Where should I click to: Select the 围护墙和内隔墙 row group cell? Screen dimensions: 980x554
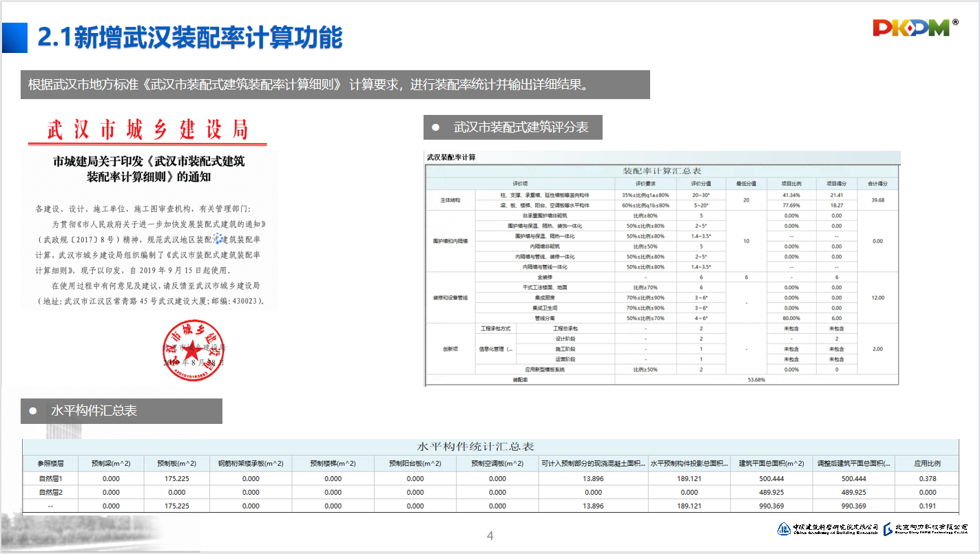pyautogui.click(x=450, y=241)
